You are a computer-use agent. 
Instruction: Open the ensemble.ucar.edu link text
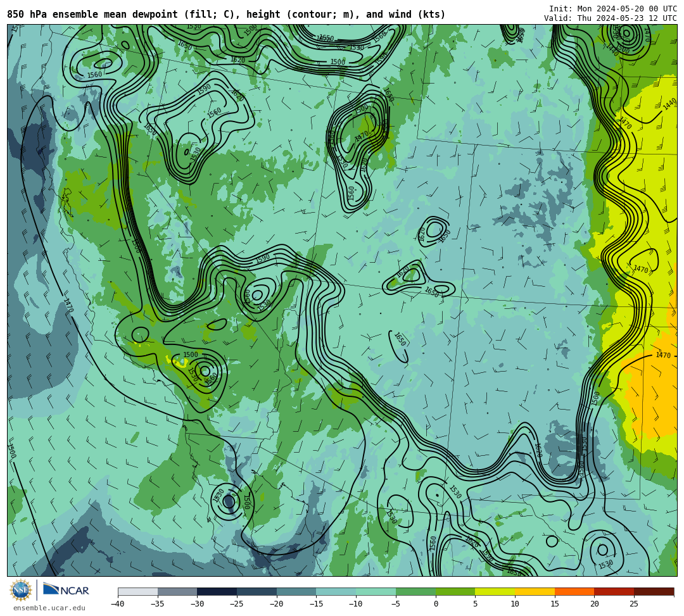click(x=49, y=608)
